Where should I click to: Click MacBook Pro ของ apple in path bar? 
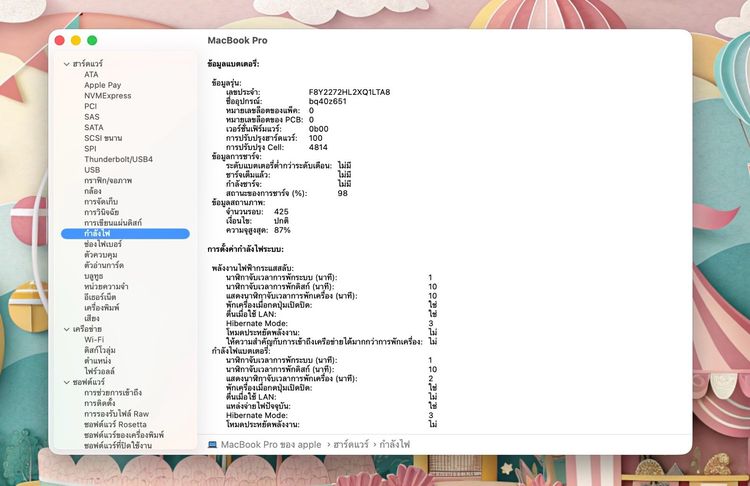[271, 444]
